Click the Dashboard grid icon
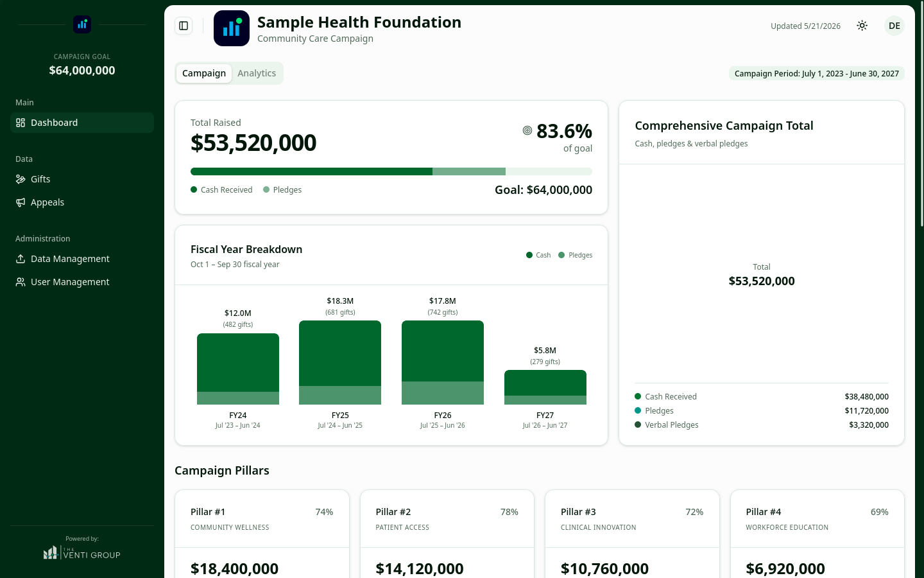This screenshot has height=578, width=924. 21,123
